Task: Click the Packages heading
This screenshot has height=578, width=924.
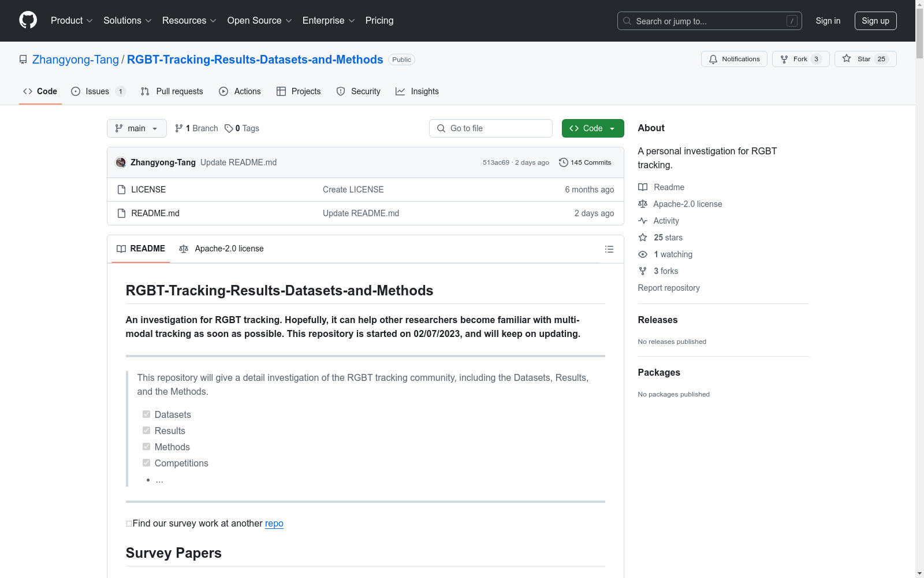Action: coord(659,372)
